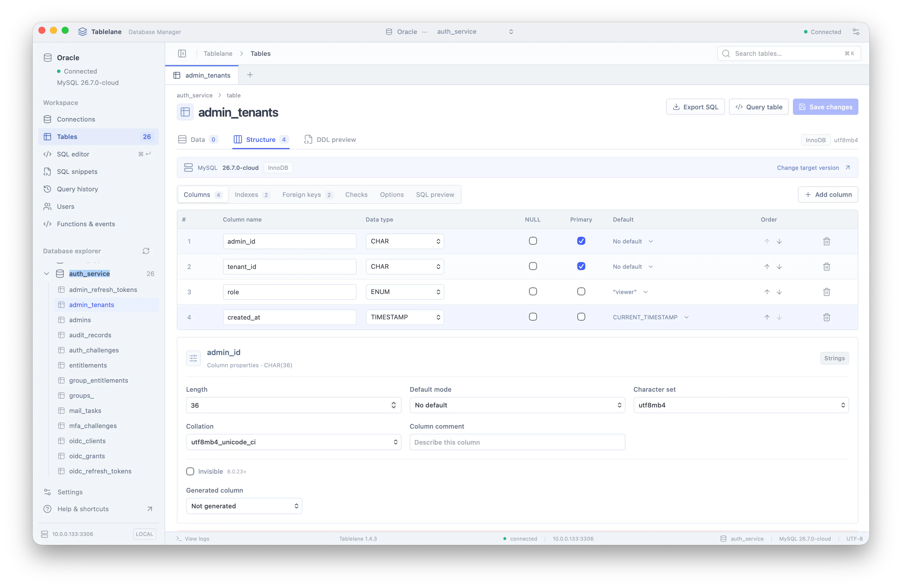Collapse the sidebar panel icon
The width and height of the screenshot is (902, 588).
pyautogui.click(x=182, y=54)
